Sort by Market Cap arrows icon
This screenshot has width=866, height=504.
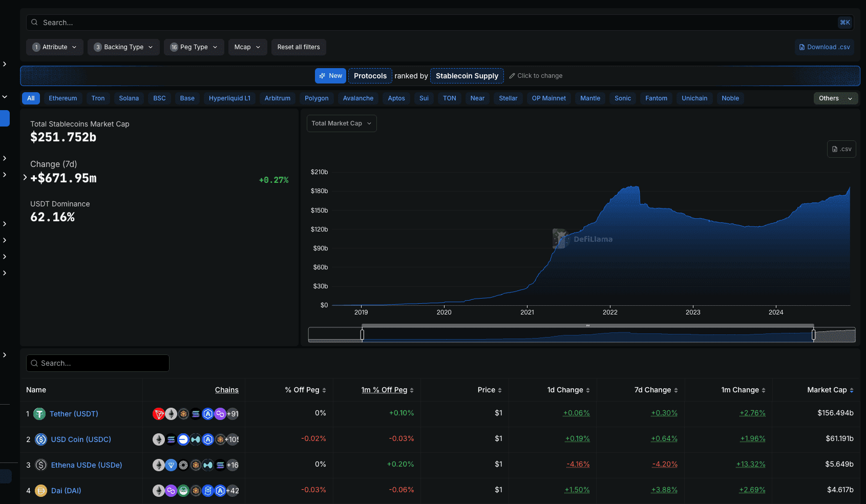tap(852, 390)
